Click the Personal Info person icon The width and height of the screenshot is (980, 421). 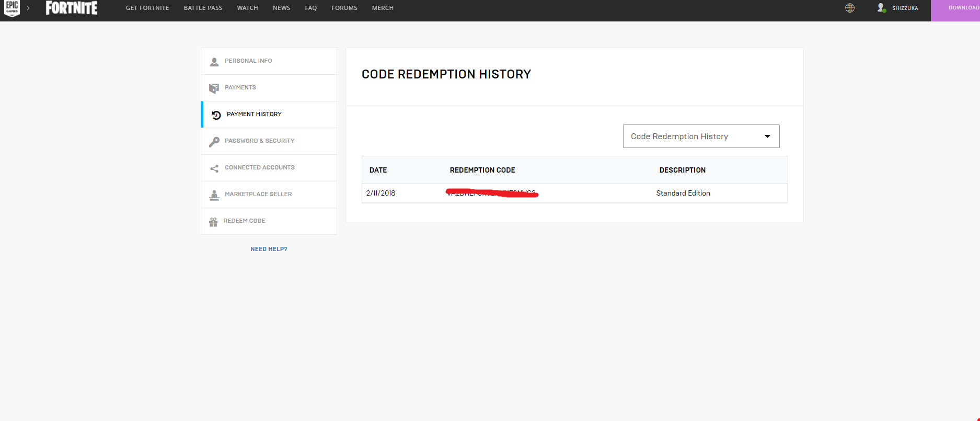(214, 62)
